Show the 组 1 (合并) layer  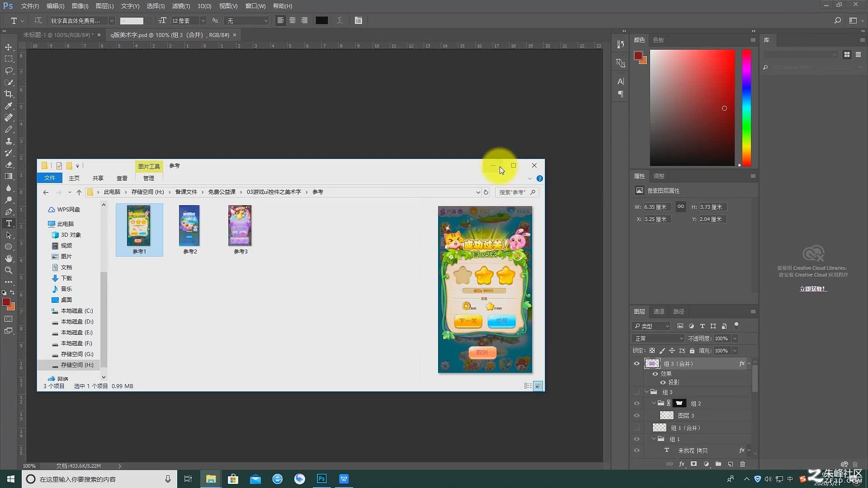pos(637,428)
